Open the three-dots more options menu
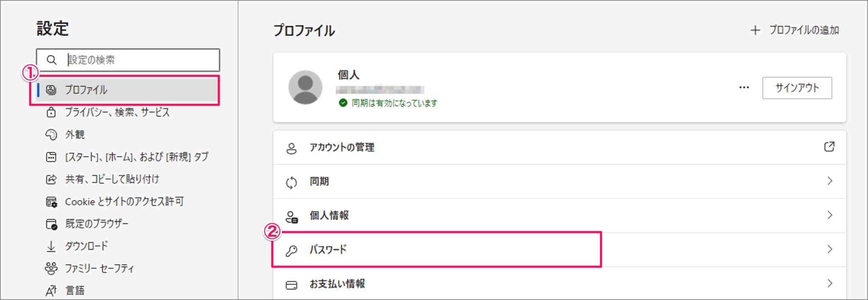Image resolution: width=868 pixels, height=300 pixels. (x=744, y=88)
